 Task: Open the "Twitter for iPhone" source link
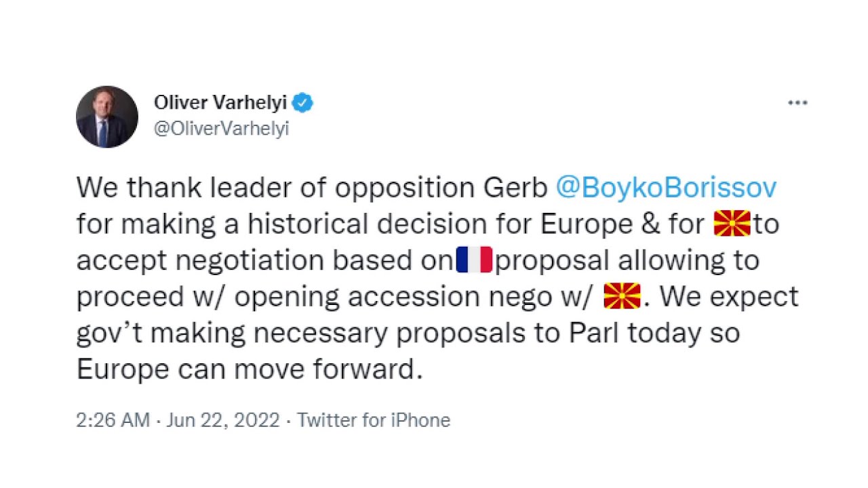374,420
